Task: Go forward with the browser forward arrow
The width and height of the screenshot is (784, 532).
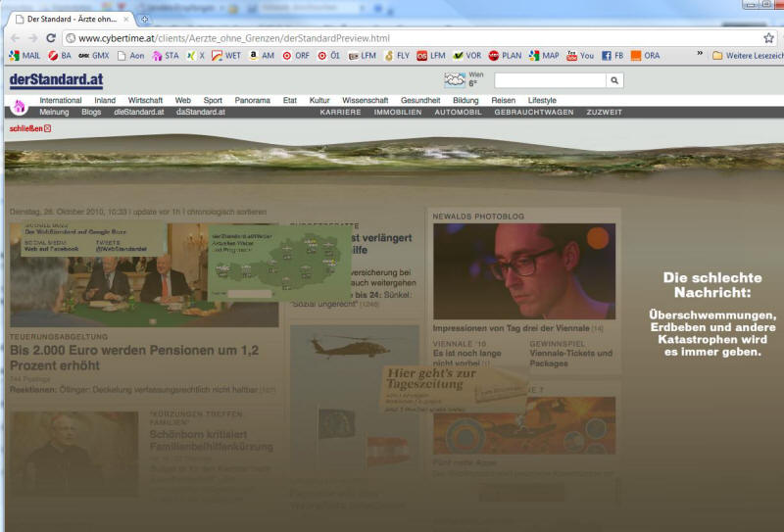Action: click(33, 38)
